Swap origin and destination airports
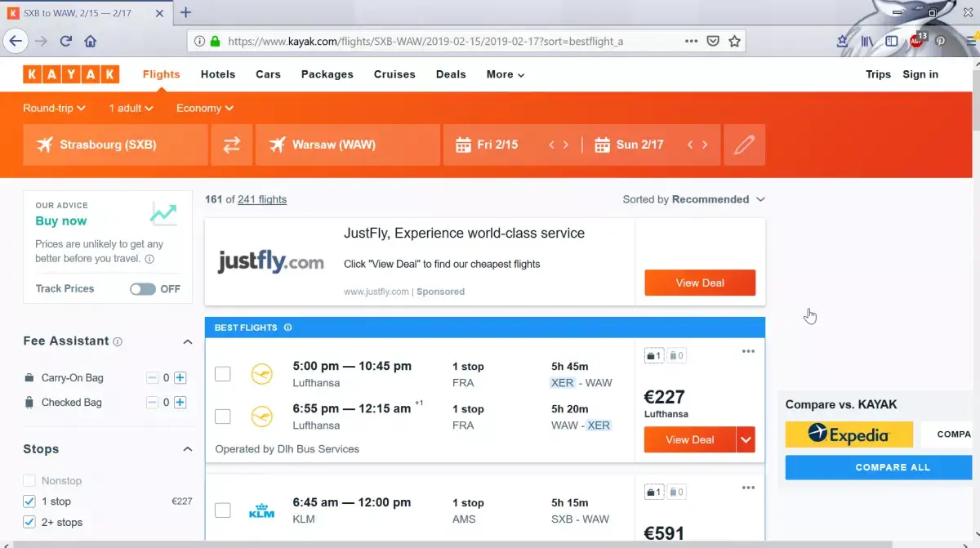Viewport: 980px width, 548px height. (232, 145)
